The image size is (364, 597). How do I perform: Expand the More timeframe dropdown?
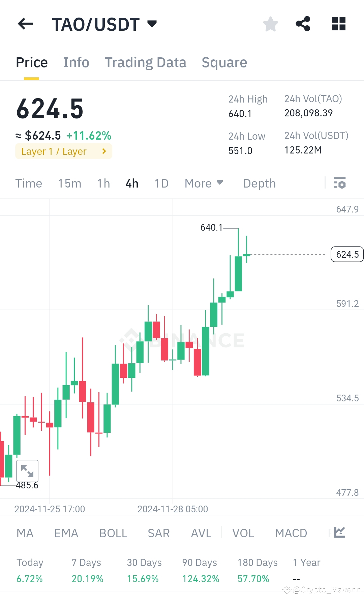pyautogui.click(x=204, y=183)
